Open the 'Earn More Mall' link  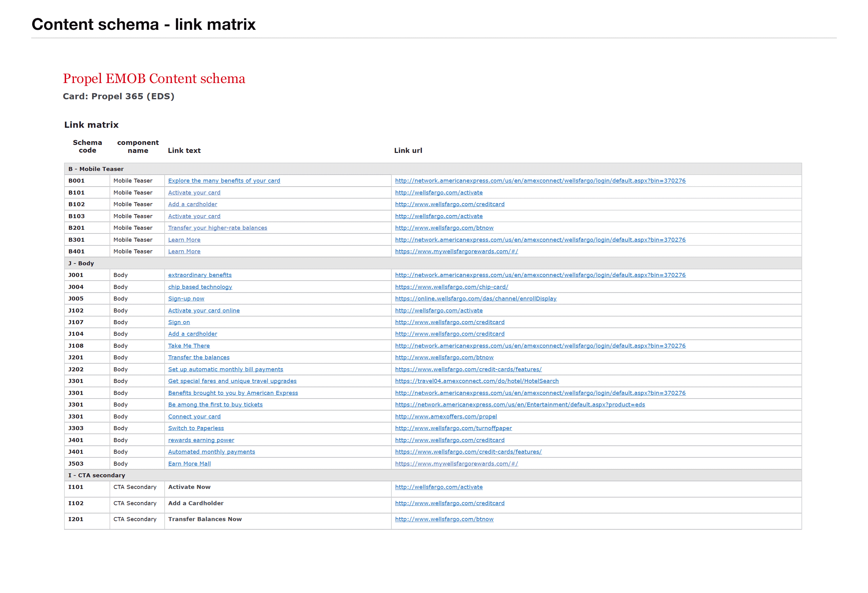coord(189,464)
